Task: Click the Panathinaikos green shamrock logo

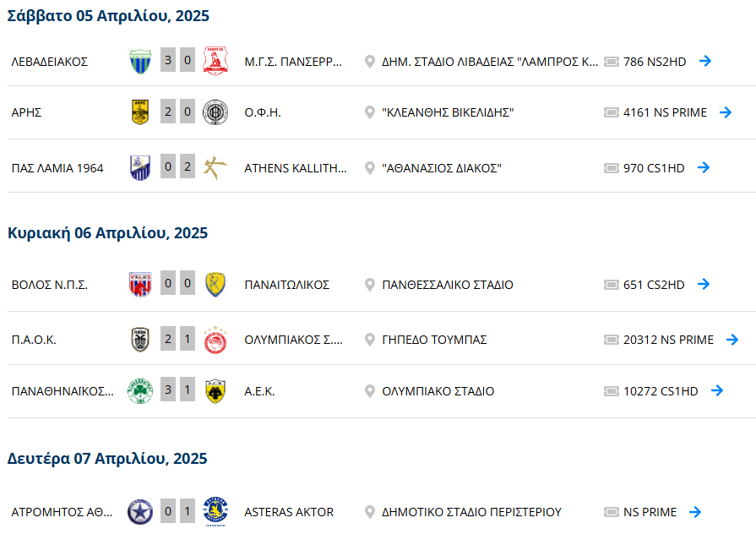Action: [x=140, y=390]
